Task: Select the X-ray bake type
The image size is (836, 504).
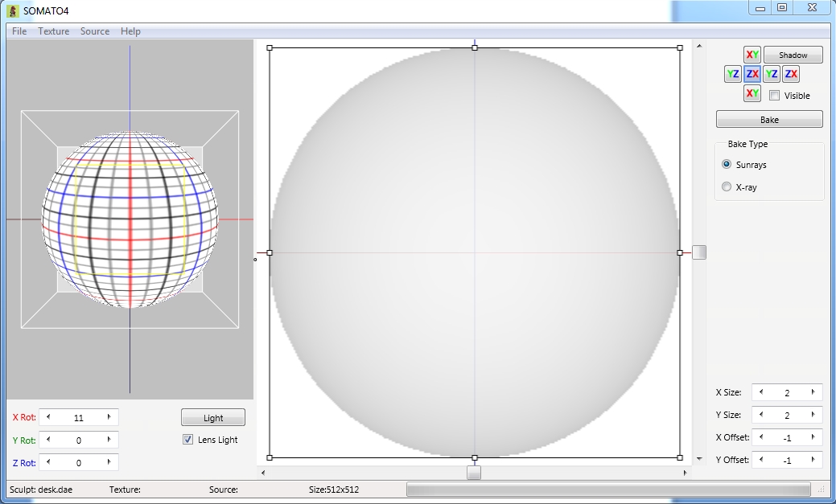Action: point(727,187)
